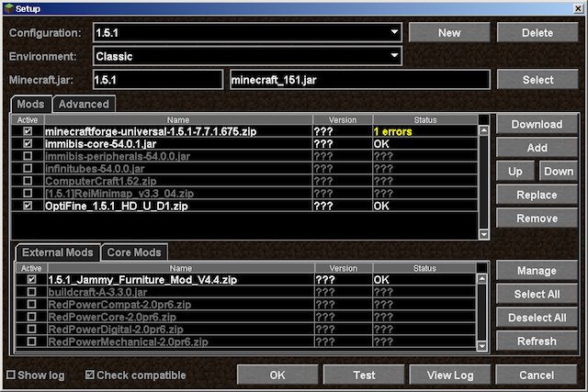Click scroll-down arrow of External Mods list
Image resolution: width=588 pixels, height=392 pixels.
[481, 346]
